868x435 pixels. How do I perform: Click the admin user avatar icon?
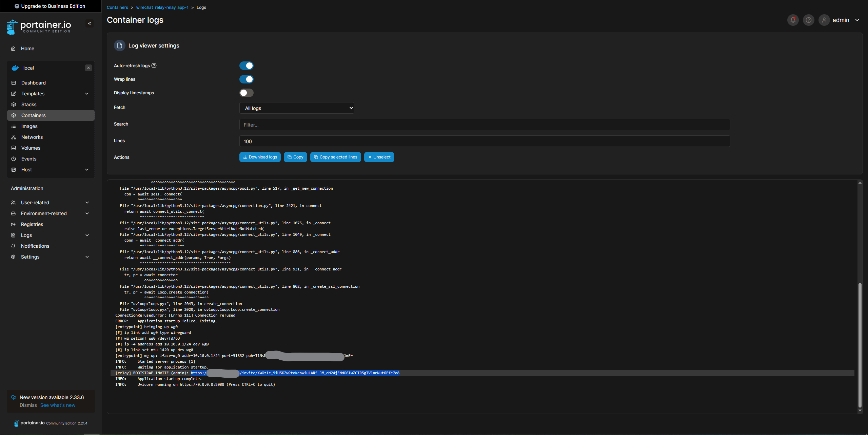(x=824, y=20)
